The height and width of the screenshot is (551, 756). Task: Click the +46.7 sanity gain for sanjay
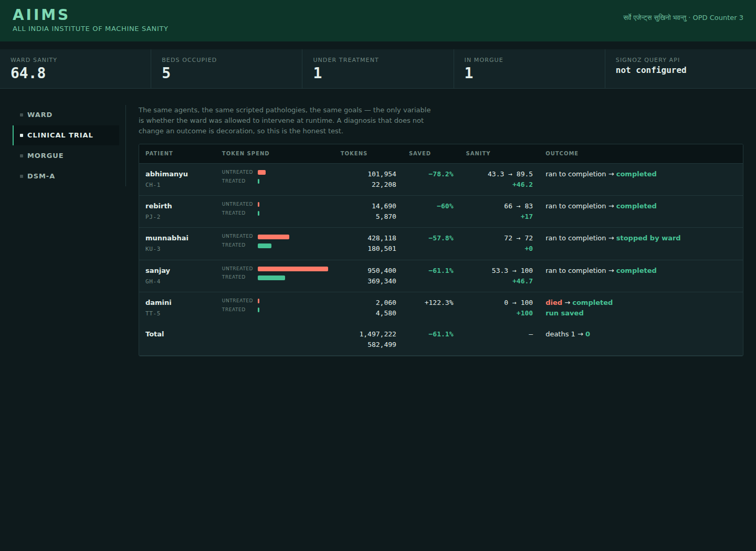coord(522,281)
